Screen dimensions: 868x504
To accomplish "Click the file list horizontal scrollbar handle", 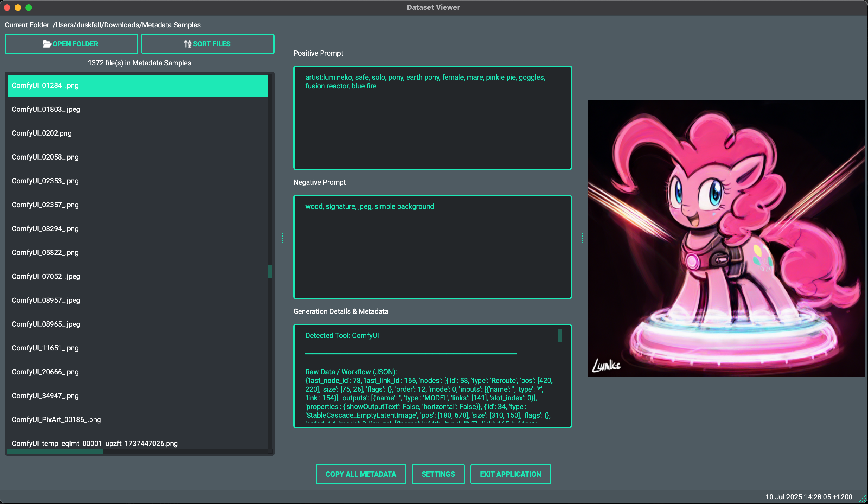I will click(55, 451).
